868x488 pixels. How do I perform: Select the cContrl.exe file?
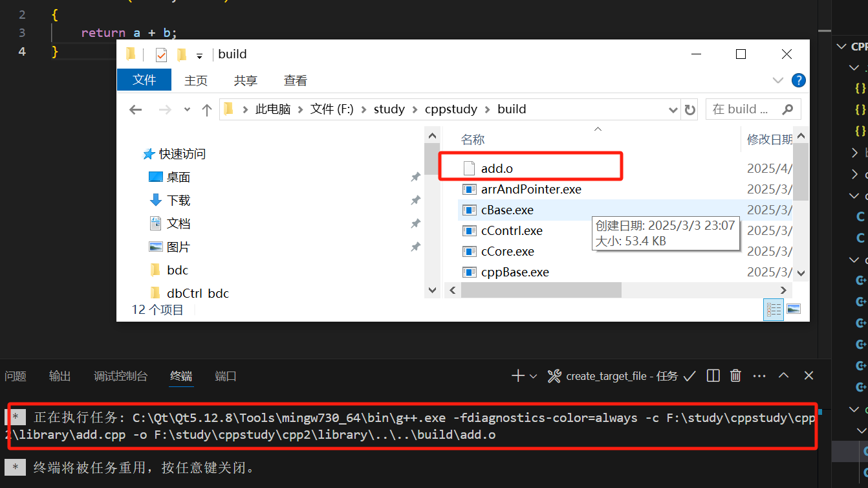[512, 231]
